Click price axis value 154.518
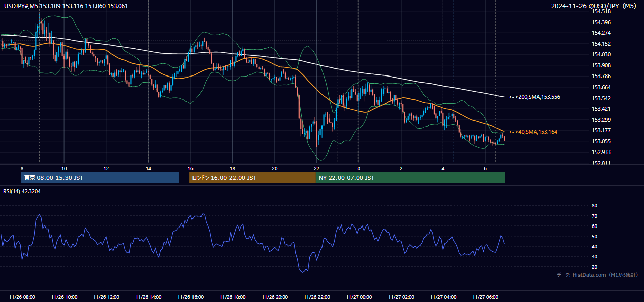This screenshot has height=302, width=644. [601, 11]
